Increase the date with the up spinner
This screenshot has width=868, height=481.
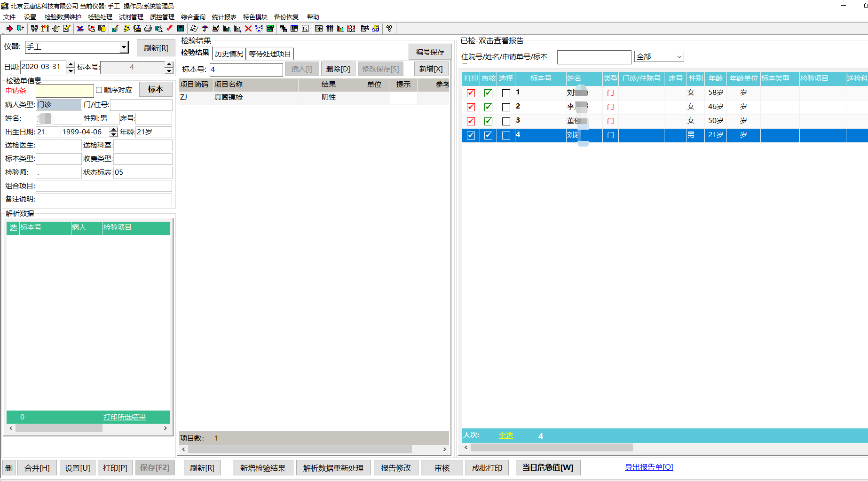pyautogui.click(x=71, y=64)
